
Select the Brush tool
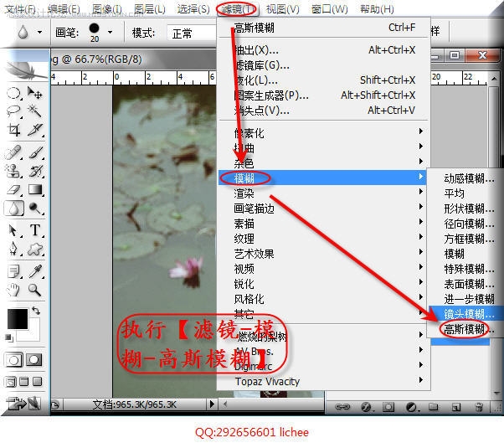[x=34, y=152]
